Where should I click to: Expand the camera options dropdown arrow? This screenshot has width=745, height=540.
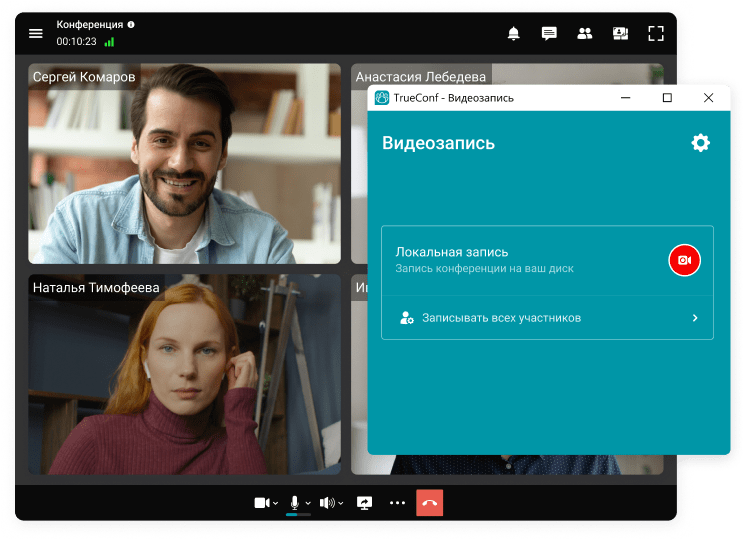tap(276, 503)
